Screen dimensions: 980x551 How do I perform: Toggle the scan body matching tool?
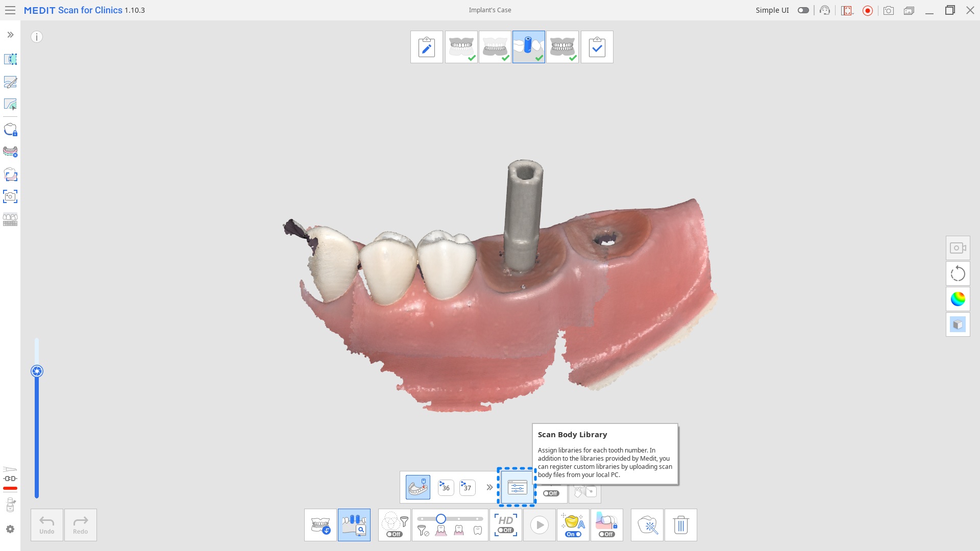click(x=354, y=524)
